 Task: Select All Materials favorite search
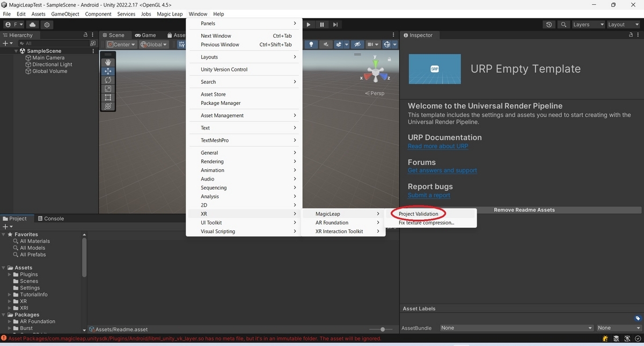pyautogui.click(x=35, y=241)
